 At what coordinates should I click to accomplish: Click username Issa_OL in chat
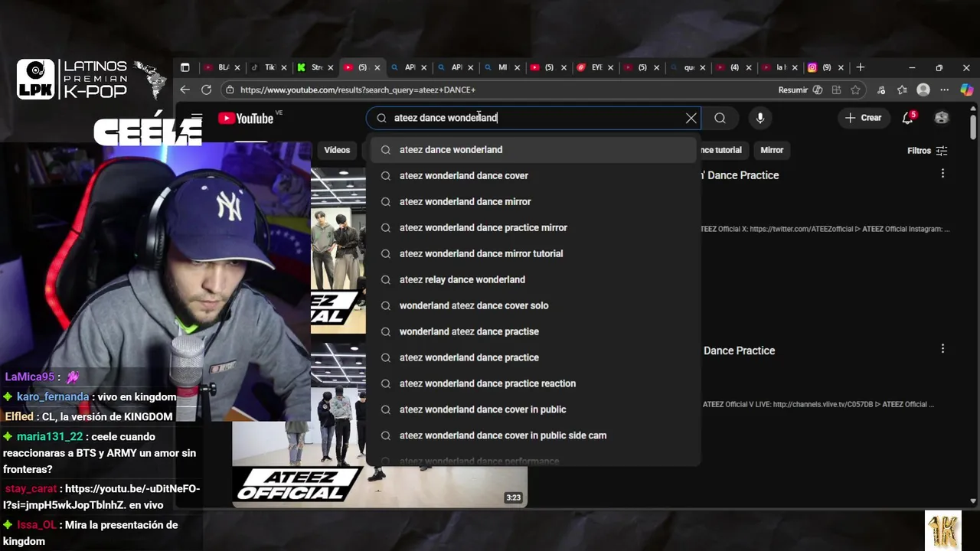[38, 525]
